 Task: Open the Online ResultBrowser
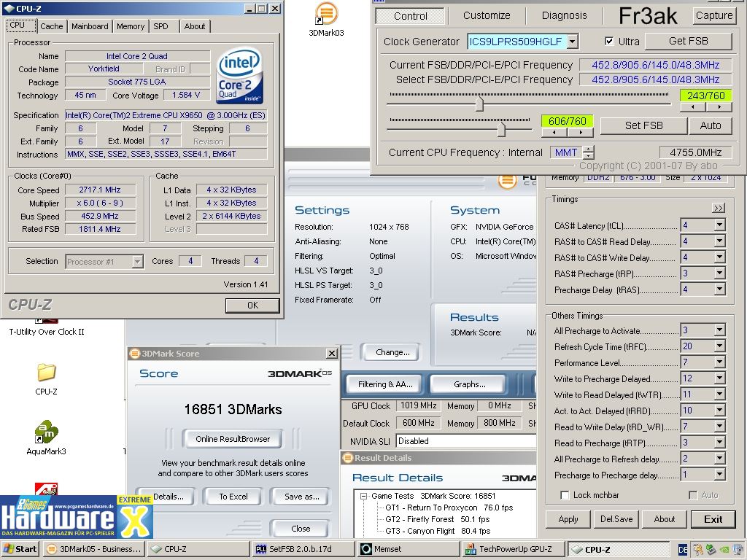point(233,438)
